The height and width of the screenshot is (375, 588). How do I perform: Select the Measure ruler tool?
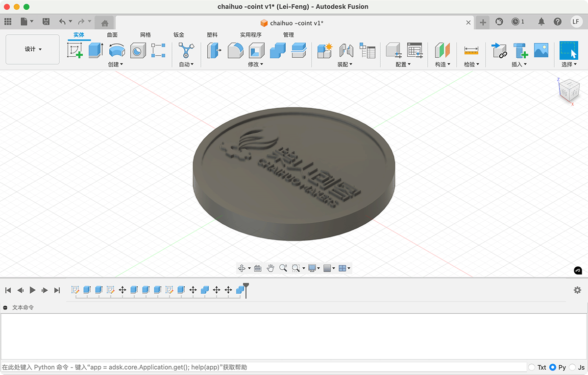coord(471,50)
